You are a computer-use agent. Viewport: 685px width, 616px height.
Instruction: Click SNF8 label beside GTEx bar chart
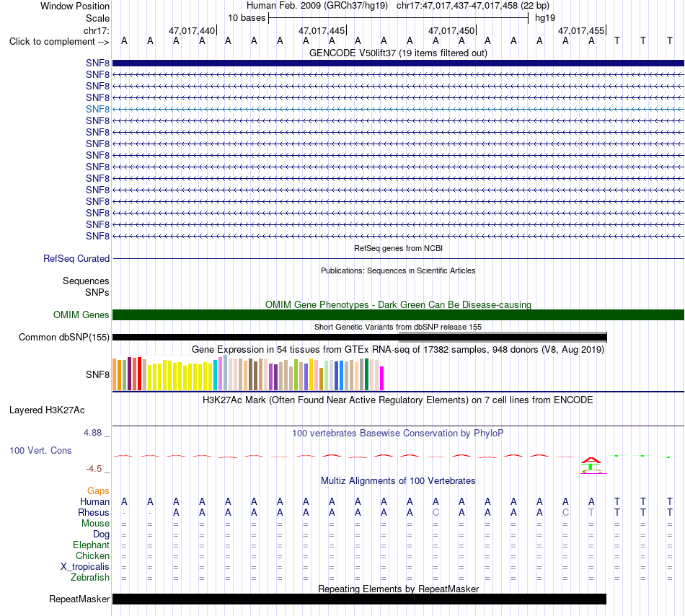click(97, 375)
